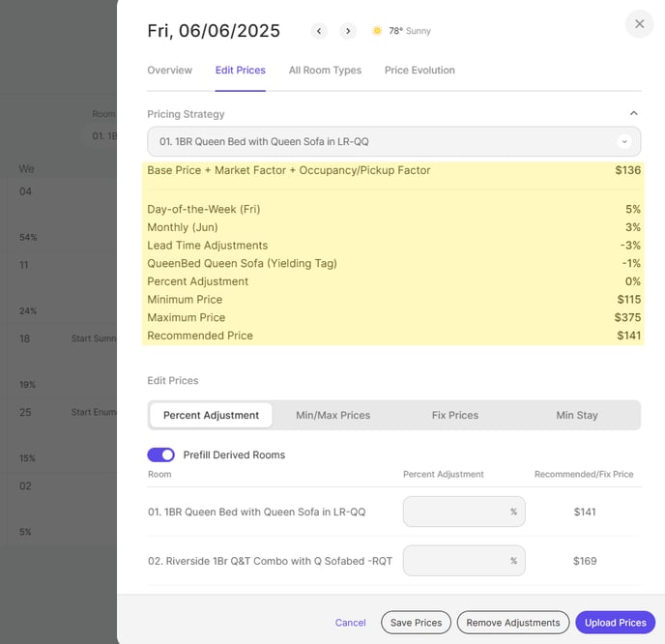Close the pricing panel with X
The width and height of the screenshot is (665, 644).
tap(639, 24)
